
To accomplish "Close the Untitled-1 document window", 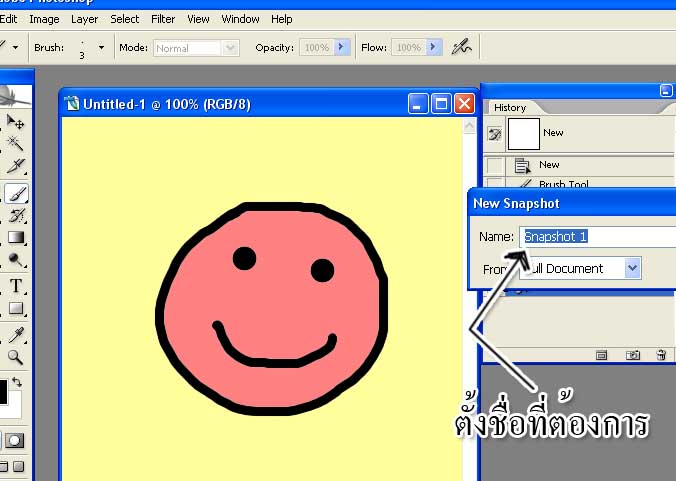I will point(464,104).
